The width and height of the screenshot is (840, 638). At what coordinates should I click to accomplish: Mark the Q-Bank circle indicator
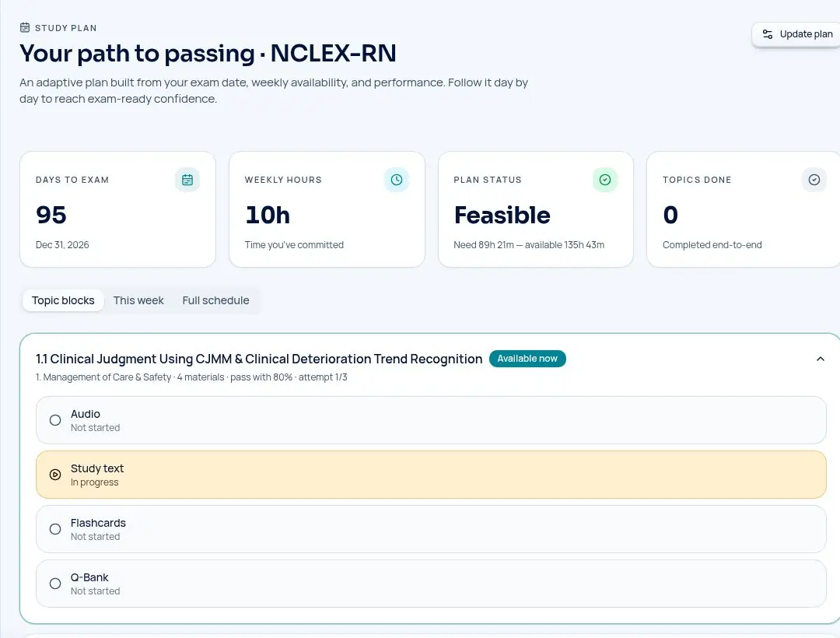pyautogui.click(x=55, y=584)
